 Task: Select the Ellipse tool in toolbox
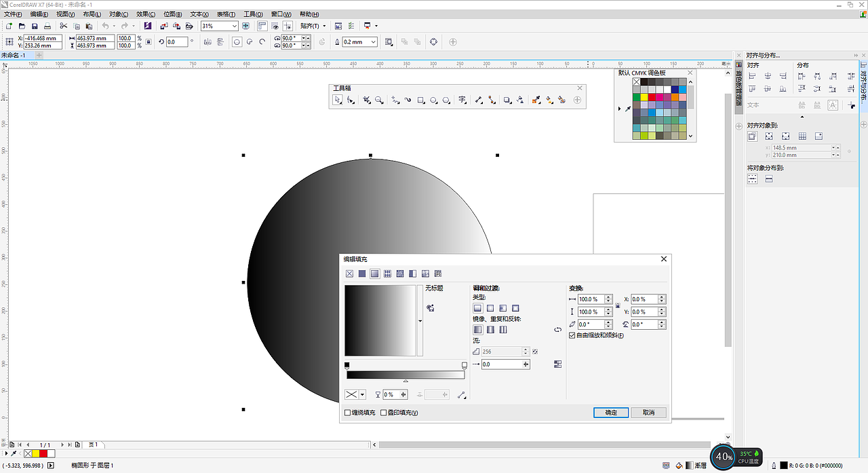click(x=433, y=100)
